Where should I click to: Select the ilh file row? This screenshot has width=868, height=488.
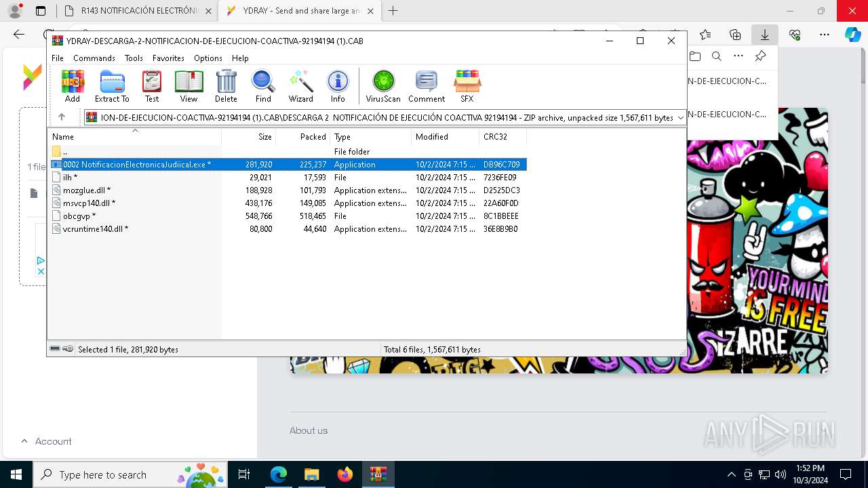tap(288, 178)
